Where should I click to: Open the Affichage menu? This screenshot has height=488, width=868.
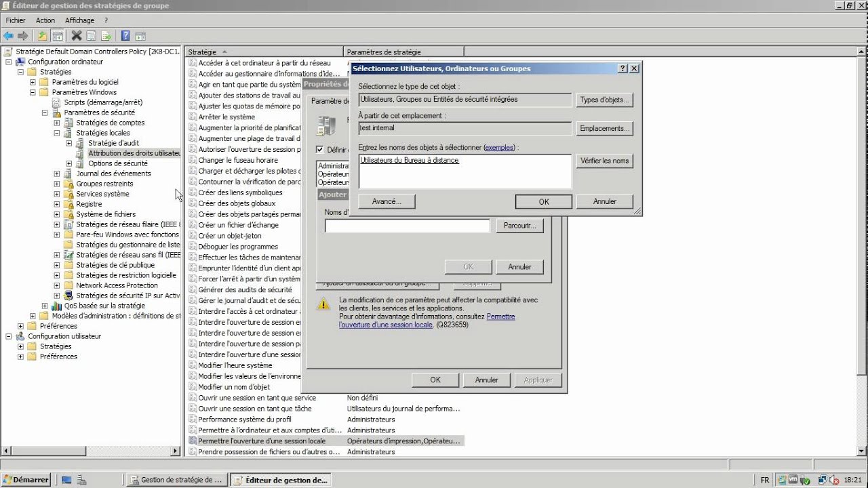click(x=79, y=20)
